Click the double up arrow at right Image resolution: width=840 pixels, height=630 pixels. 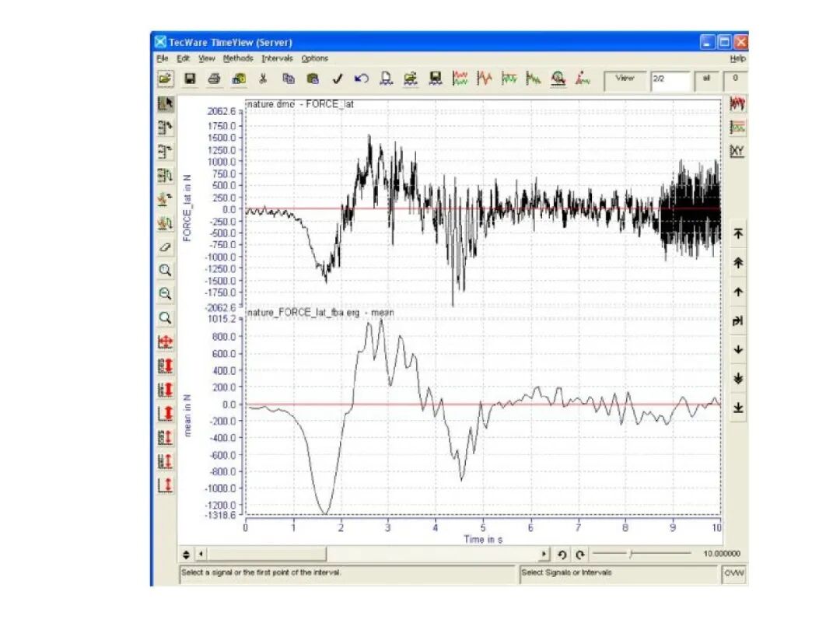click(738, 263)
